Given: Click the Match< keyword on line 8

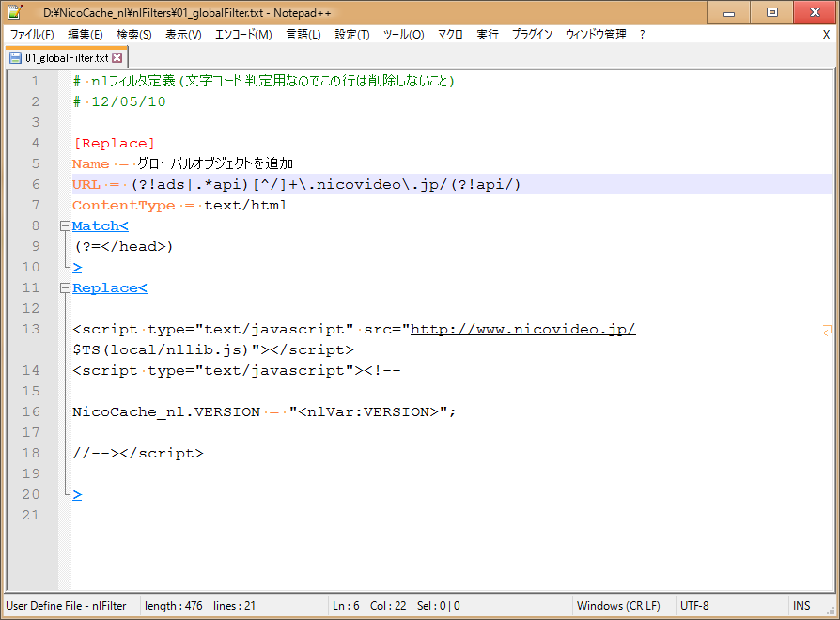Looking at the screenshot, I should pos(101,226).
